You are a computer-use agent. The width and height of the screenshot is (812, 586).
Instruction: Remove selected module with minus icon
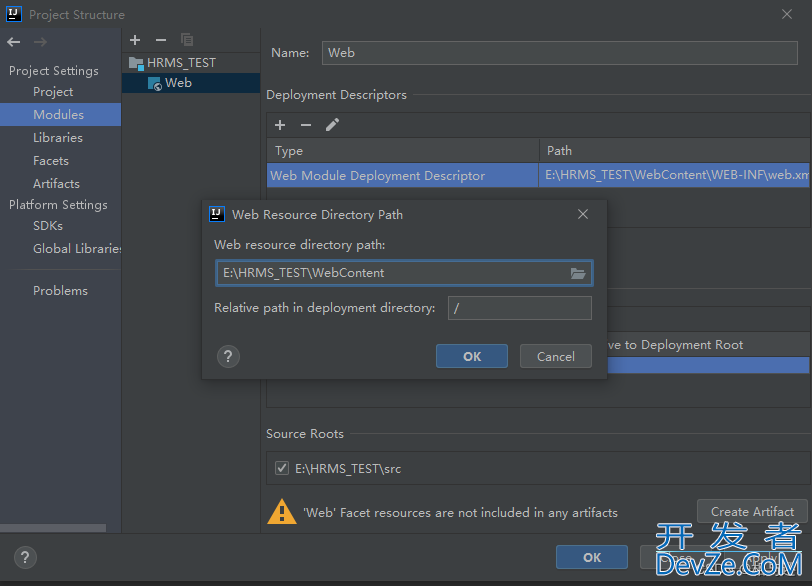click(161, 40)
